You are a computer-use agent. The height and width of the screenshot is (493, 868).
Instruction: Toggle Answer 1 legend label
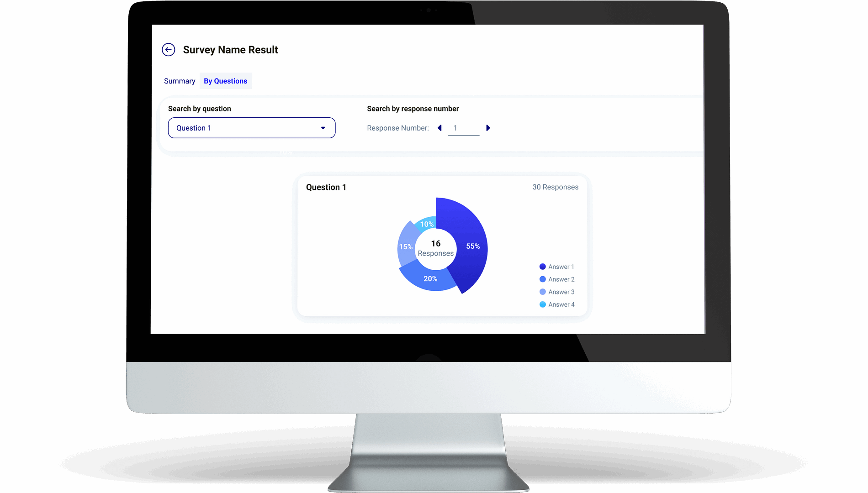tap(561, 267)
